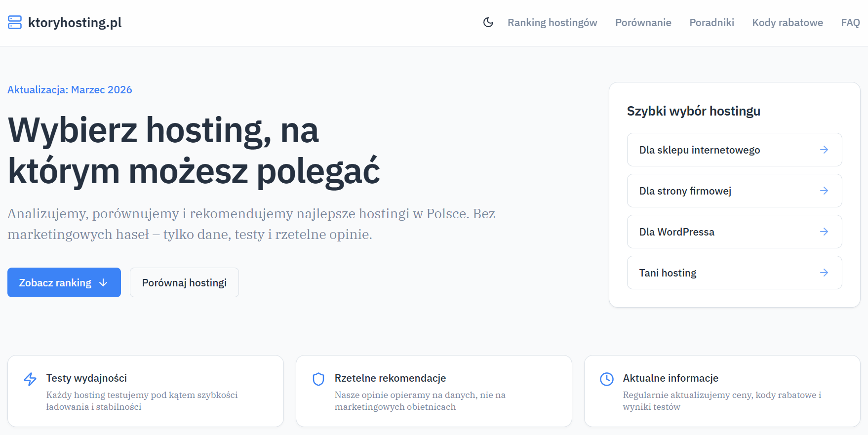
Task: Click the Testy wydajności feature card heading
Action: [86, 378]
